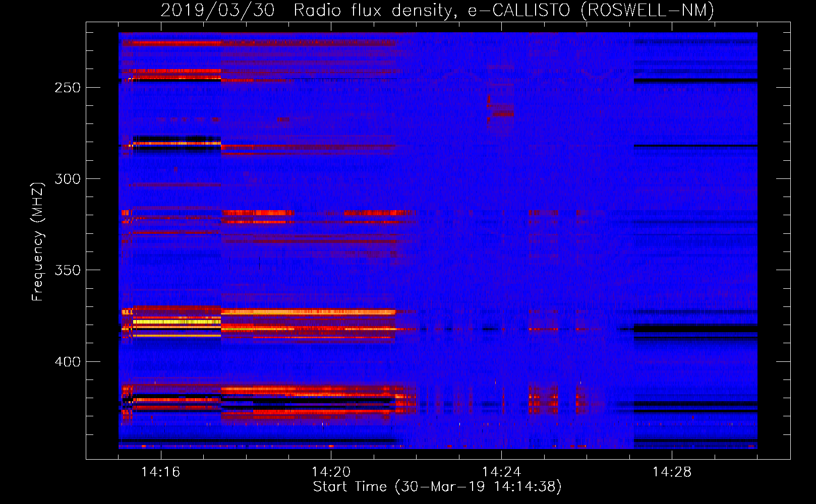Click the 350 frequency tick label
The height and width of the screenshot is (504, 816).
(68, 270)
